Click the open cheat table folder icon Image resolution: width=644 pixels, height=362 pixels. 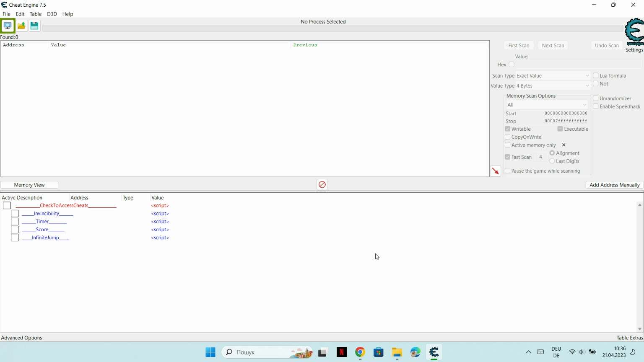[x=21, y=26]
